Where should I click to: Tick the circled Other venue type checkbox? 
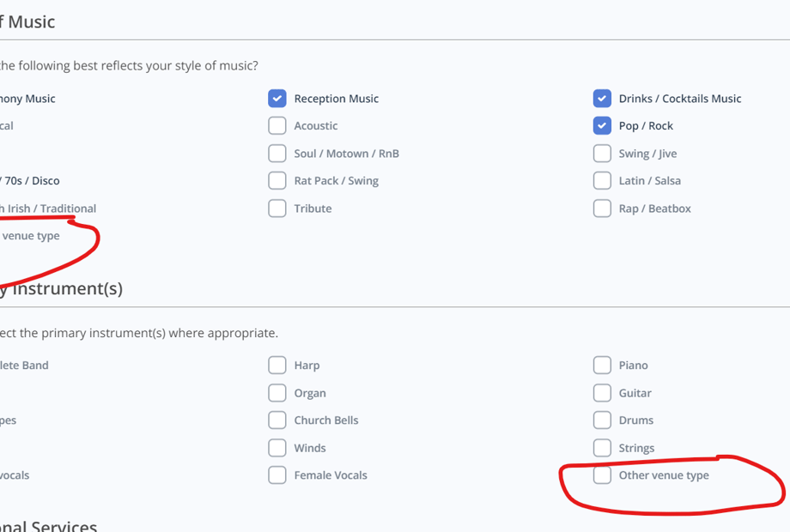point(602,475)
